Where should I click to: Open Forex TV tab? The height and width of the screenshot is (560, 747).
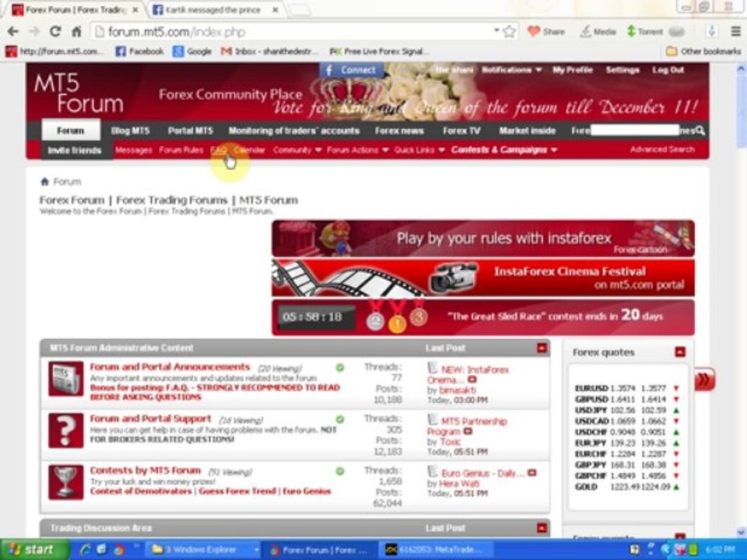click(461, 130)
